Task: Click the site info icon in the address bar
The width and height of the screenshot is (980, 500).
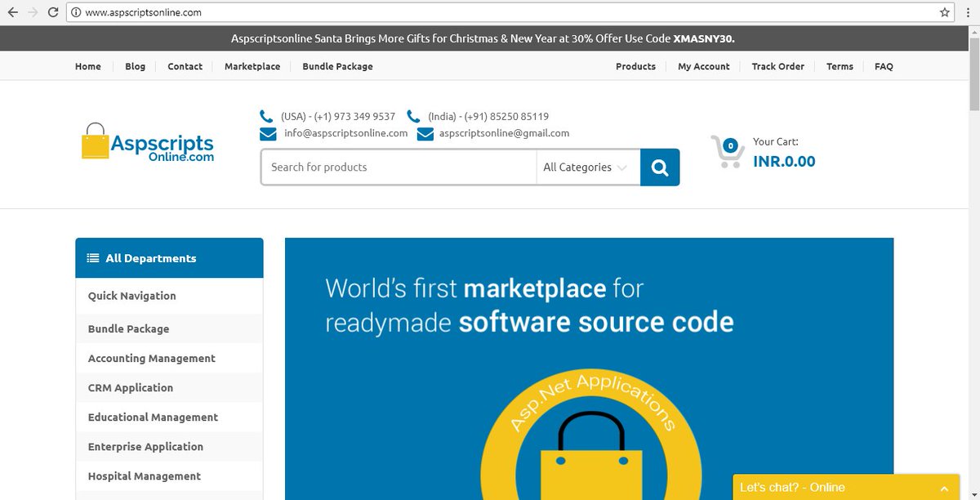Action: pos(76,12)
